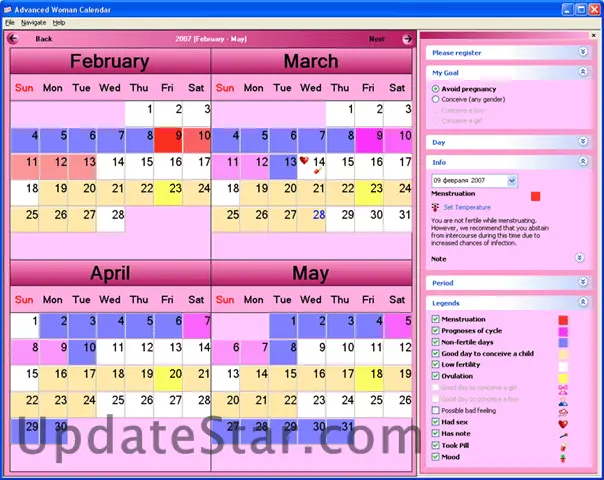This screenshot has width=604, height=480.
Task: Click the conceive a girl legend icon
Action: click(x=563, y=389)
